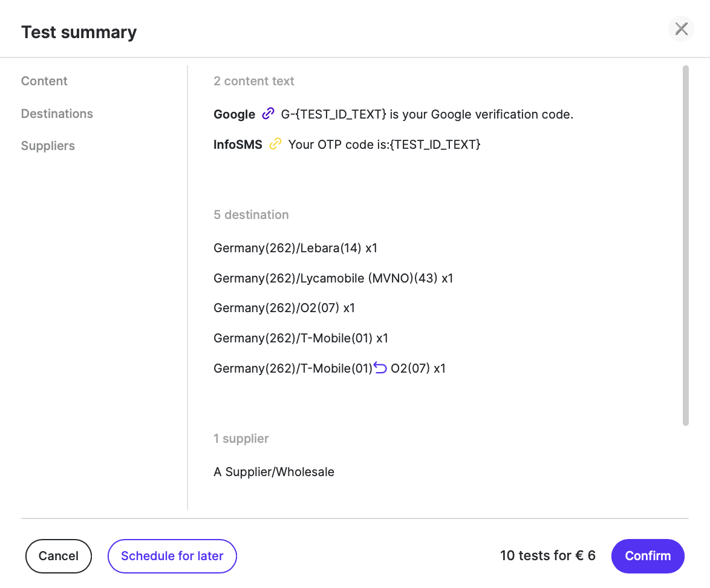Viewport: 710px width, 588px height.
Task: Jump to the Suppliers section
Action: 48,146
